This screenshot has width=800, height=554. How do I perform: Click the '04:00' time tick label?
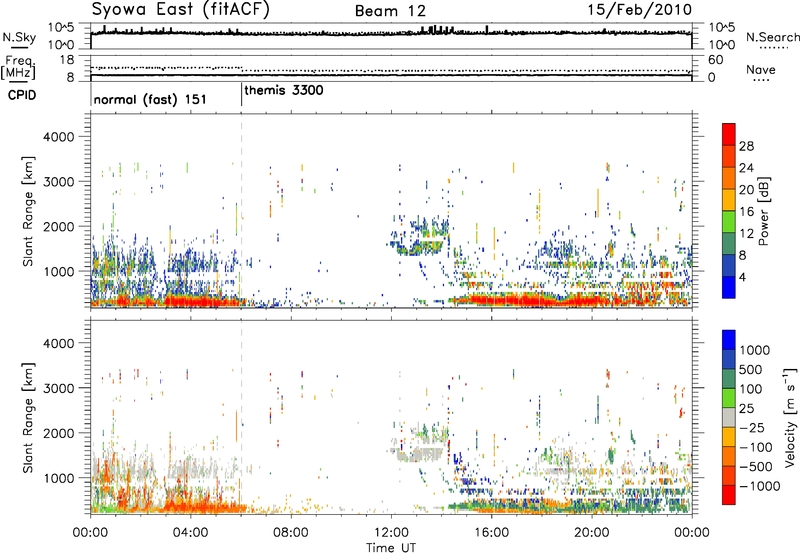[190, 533]
